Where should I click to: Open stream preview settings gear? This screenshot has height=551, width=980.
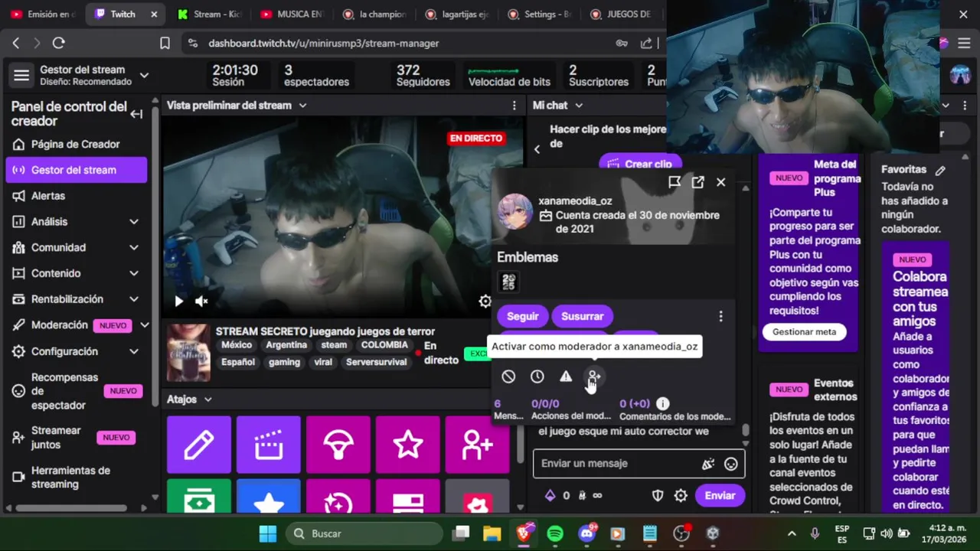(x=485, y=301)
